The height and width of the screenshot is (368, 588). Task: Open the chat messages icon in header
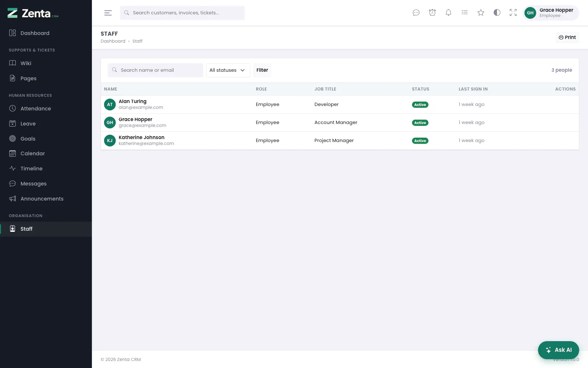click(x=416, y=13)
